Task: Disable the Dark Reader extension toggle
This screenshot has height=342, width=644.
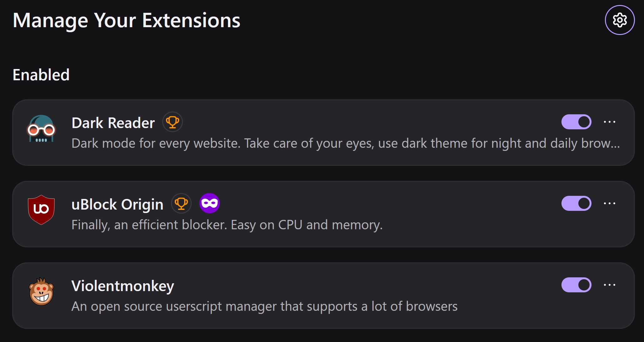Action: tap(576, 122)
